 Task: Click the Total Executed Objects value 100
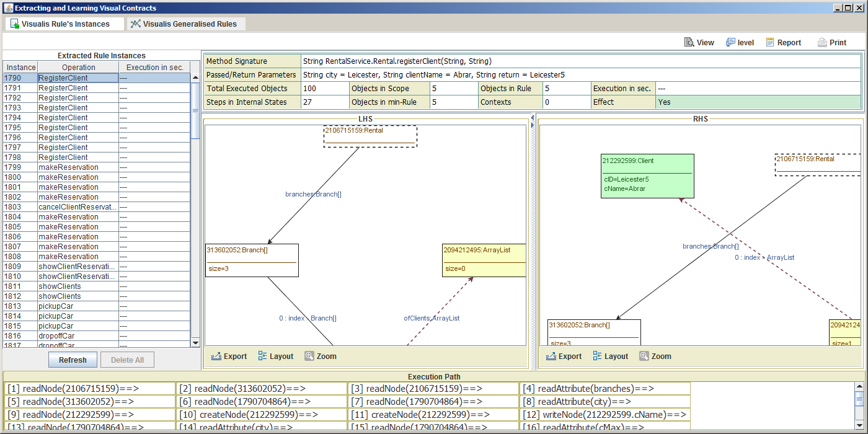[325, 89]
